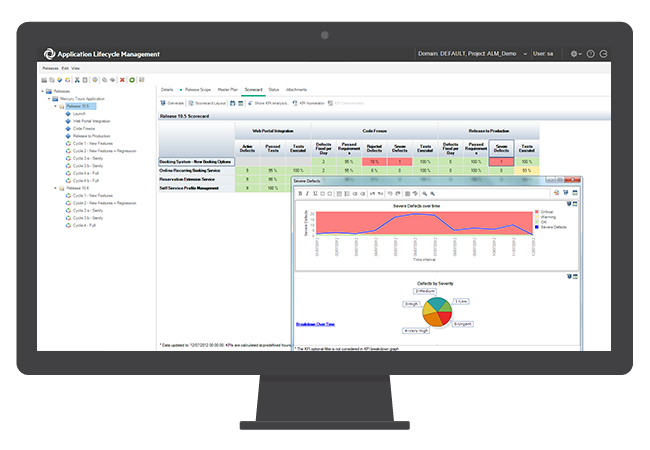Click the 5-Urgent pie chart label
The height and width of the screenshot is (450, 650).
click(462, 324)
